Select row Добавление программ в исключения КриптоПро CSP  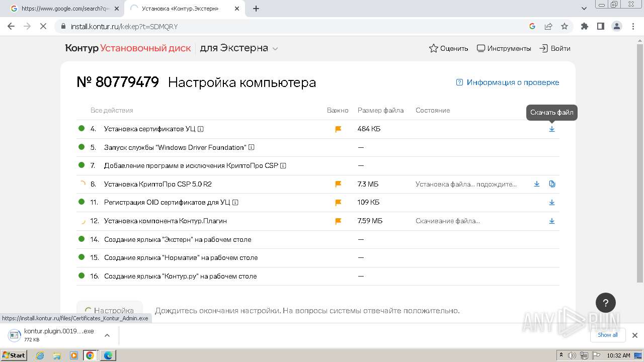pos(318,165)
